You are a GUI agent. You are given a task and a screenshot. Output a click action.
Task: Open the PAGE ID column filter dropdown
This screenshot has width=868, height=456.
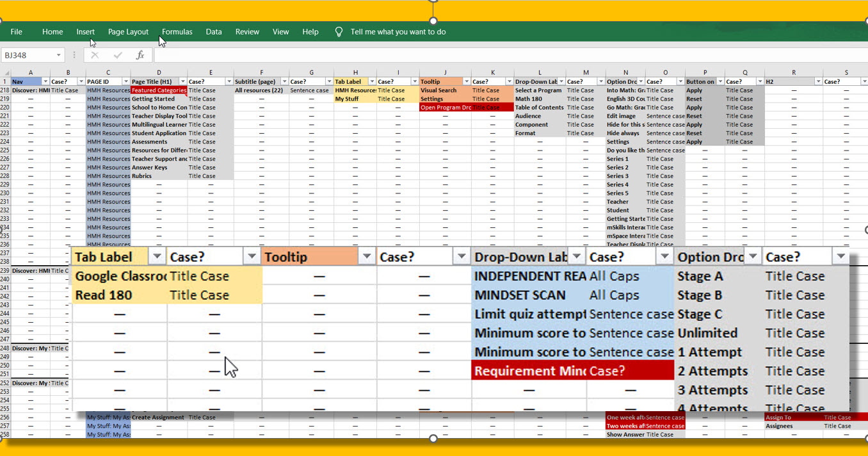click(125, 82)
